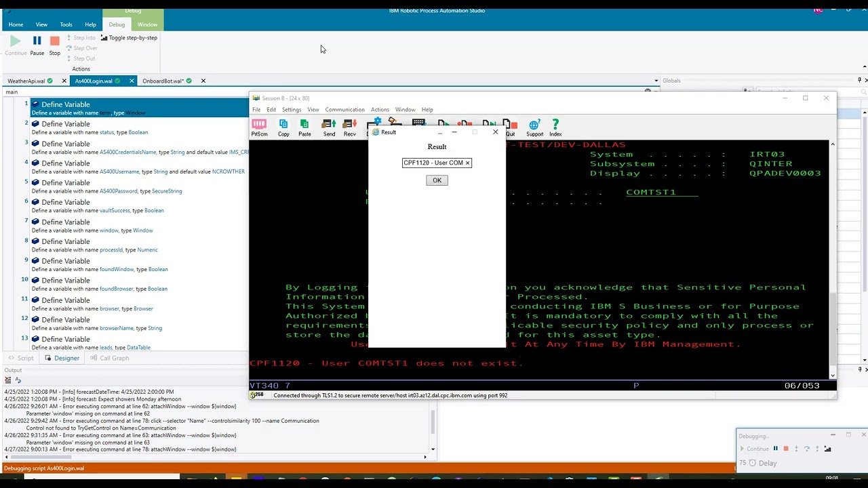
Task: Clear the Result field with its x
Action: click(467, 163)
